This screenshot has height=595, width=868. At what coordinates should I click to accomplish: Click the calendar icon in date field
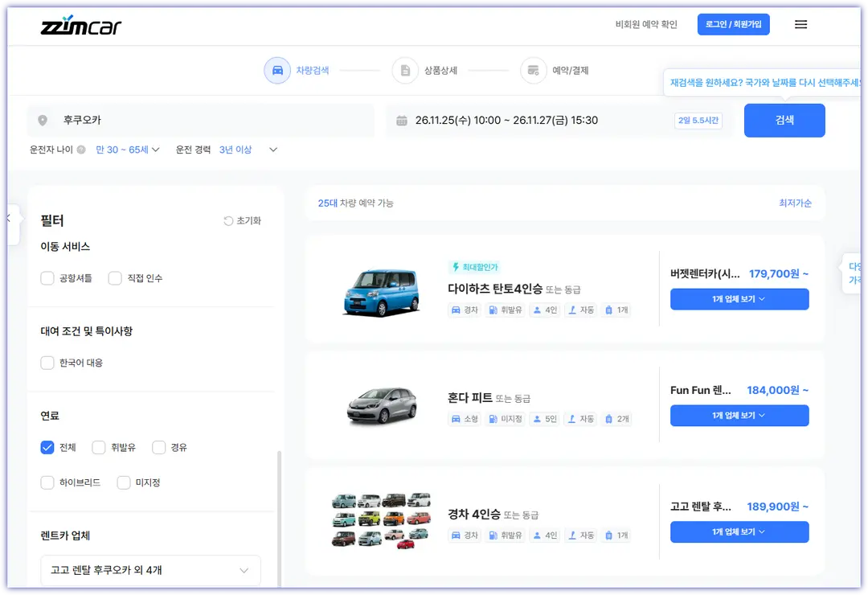pos(402,121)
